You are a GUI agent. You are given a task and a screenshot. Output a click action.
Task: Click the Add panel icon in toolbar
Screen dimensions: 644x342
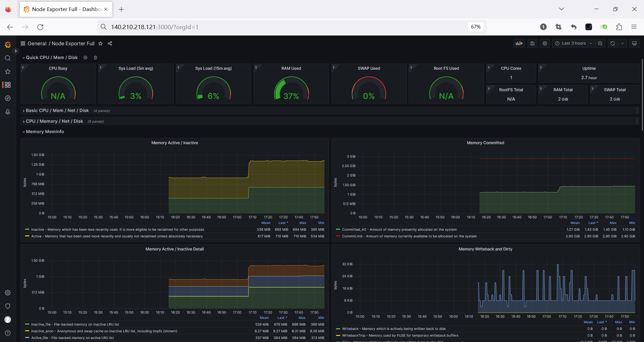click(x=519, y=44)
